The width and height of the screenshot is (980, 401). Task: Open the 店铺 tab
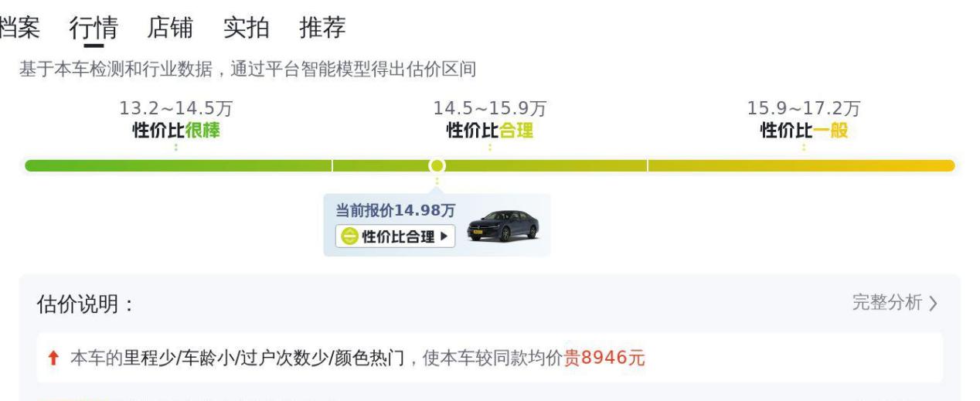pos(170,28)
